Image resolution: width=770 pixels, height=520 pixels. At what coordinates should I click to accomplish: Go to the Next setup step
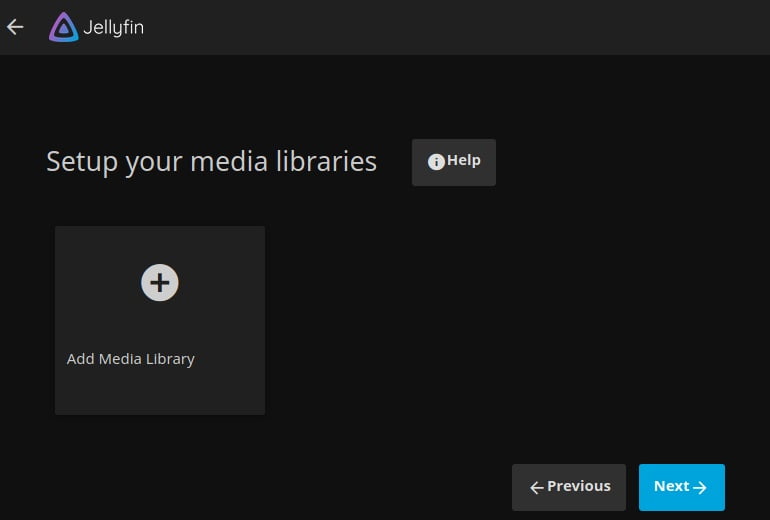click(681, 487)
